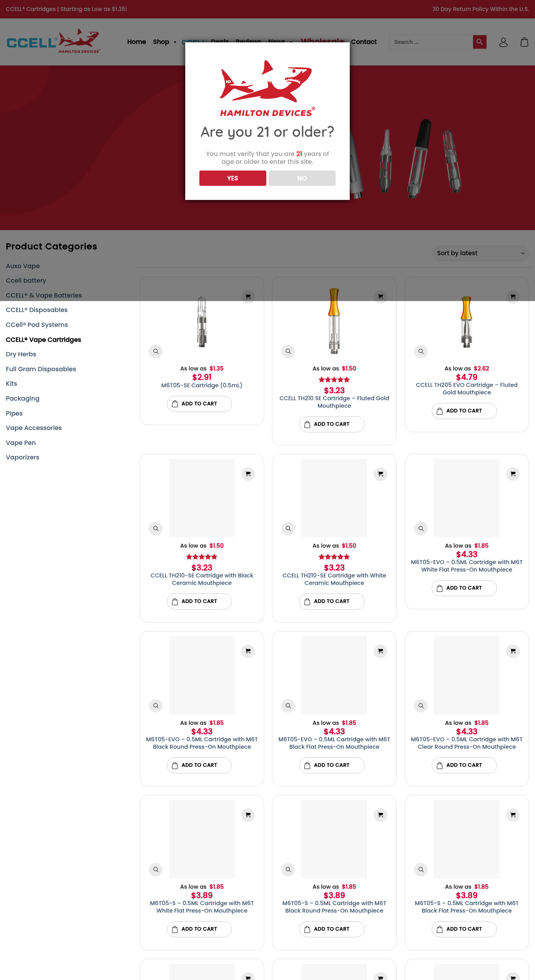The image size is (535, 980).
Task: Confirm age with YES button
Action: pyautogui.click(x=233, y=178)
